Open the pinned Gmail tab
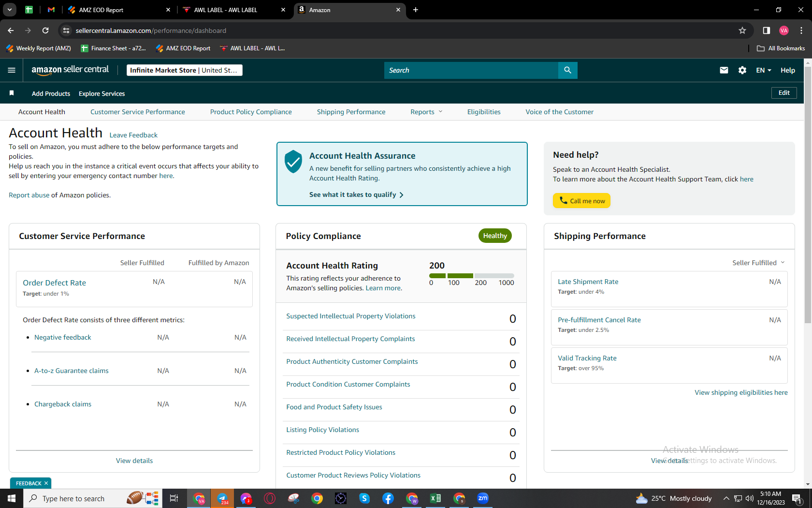The height and width of the screenshot is (508, 812). (x=51, y=10)
